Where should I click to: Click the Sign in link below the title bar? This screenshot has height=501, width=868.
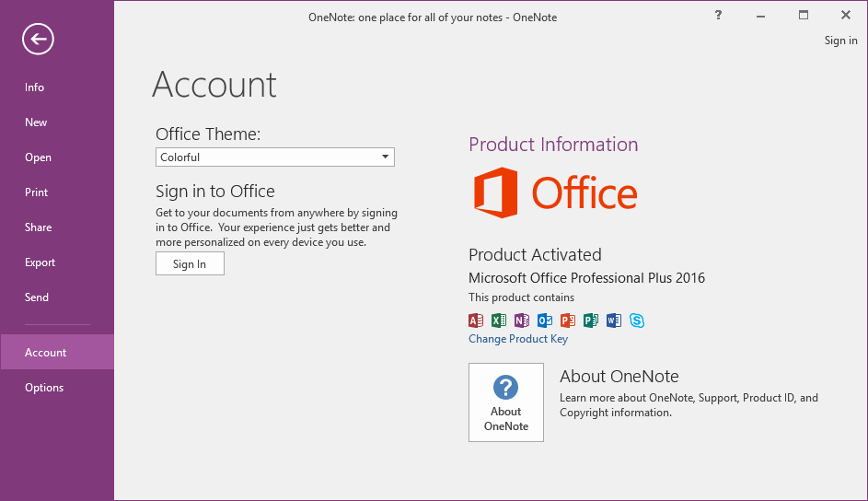point(840,41)
